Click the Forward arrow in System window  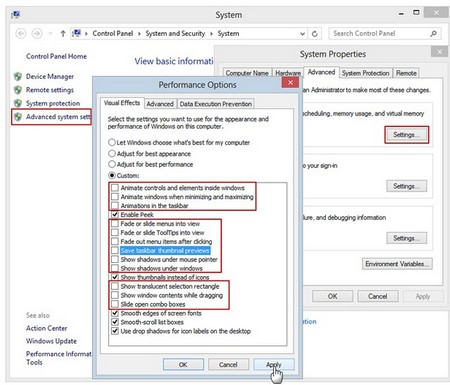(37, 34)
